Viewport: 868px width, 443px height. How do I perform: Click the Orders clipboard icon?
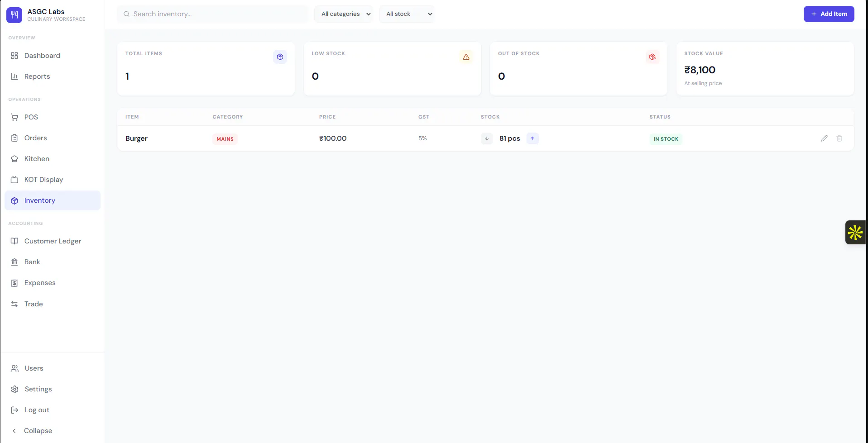coord(14,138)
